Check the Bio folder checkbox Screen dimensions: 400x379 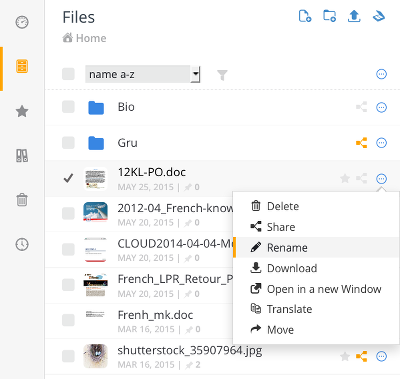tap(68, 107)
